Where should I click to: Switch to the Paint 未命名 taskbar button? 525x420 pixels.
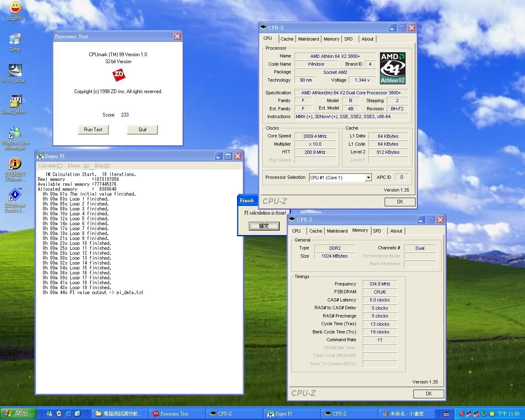pyautogui.click(x=406, y=414)
